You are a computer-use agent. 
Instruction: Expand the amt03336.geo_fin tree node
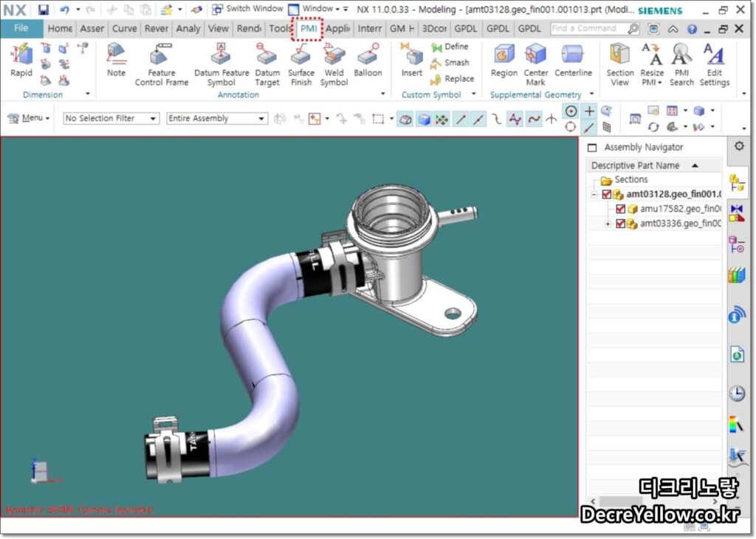(x=608, y=224)
